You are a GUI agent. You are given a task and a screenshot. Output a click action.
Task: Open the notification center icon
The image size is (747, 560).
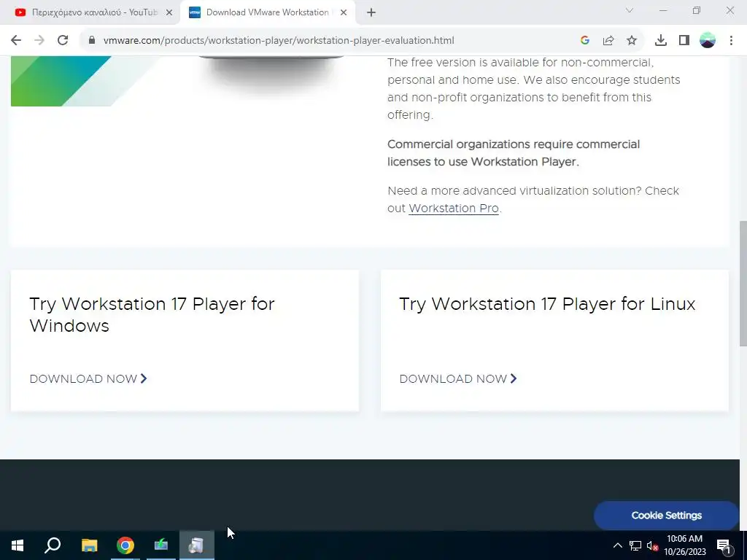(x=724, y=546)
